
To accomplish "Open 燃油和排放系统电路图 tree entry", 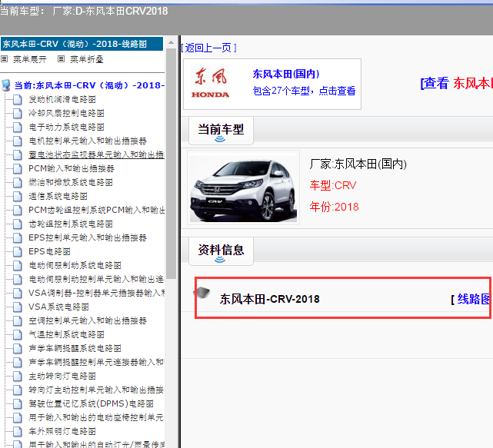I will pos(71,183).
